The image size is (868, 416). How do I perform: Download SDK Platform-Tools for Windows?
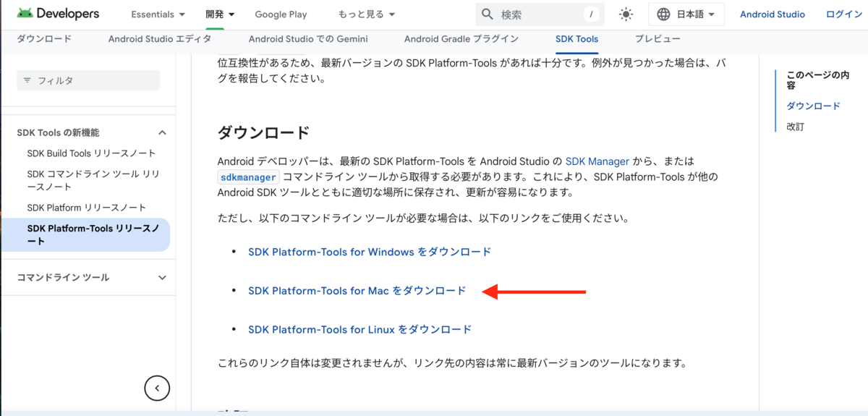370,252
